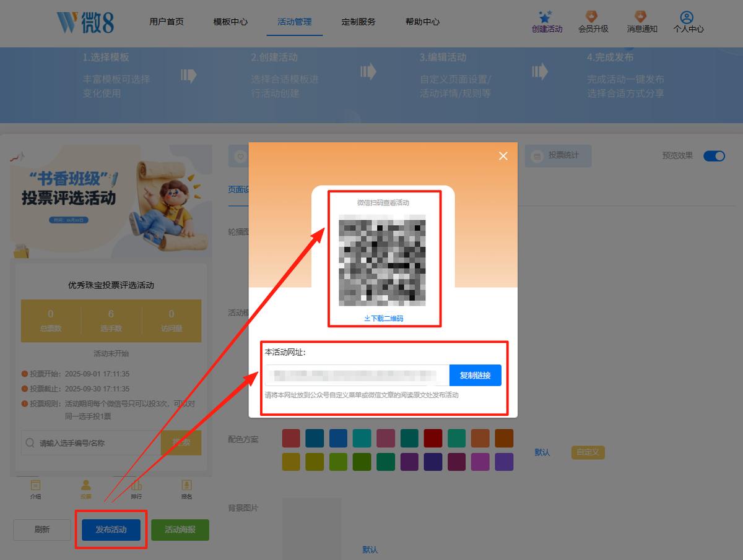743x560 pixels.
Task: Go to 模板中心 in the navigation
Action: (x=230, y=22)
